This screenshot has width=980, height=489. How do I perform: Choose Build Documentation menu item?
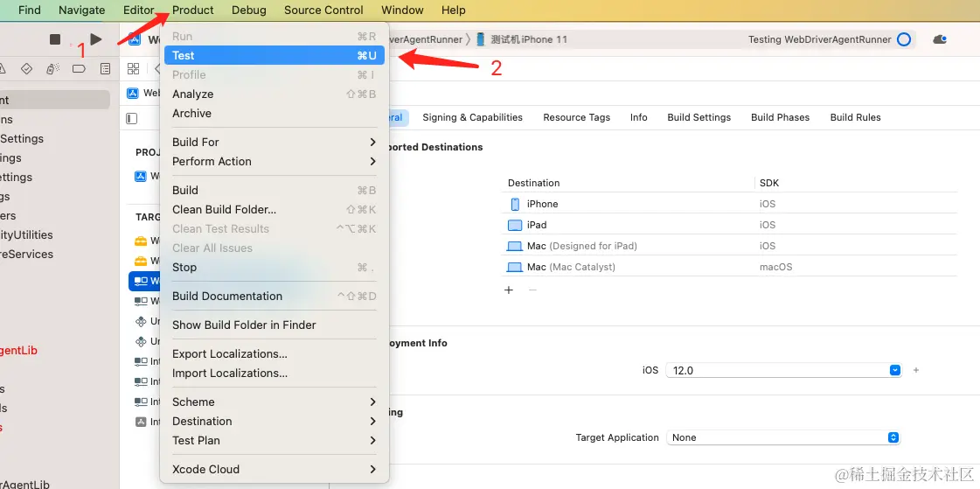pos(275,297)
